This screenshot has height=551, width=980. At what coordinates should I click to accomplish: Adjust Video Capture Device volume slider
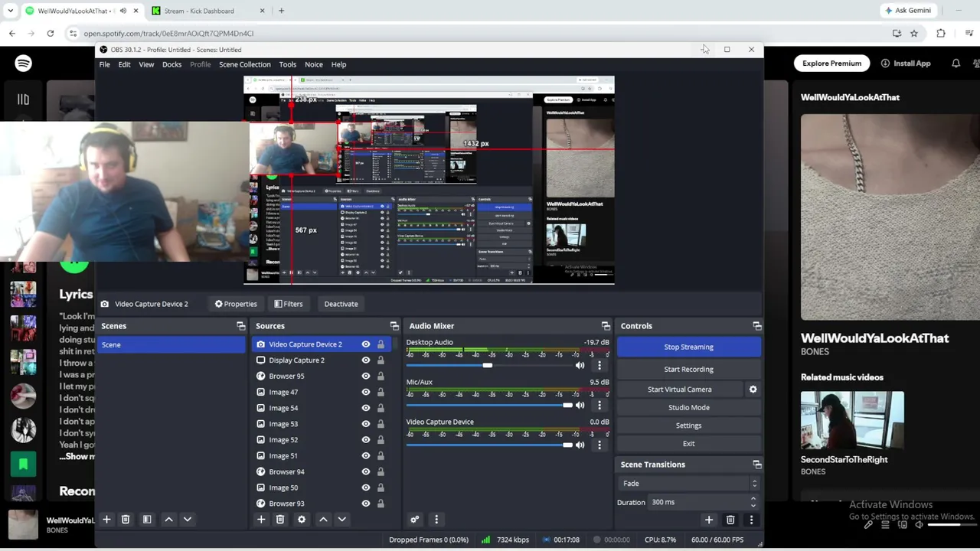pyautogui.click(x=567, y=445)
